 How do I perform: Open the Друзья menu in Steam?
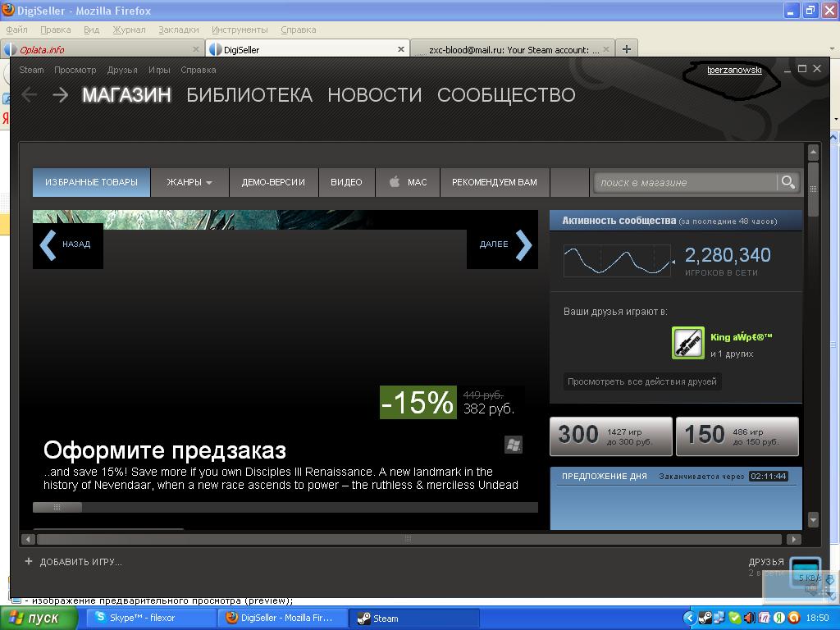pos(122,70)
